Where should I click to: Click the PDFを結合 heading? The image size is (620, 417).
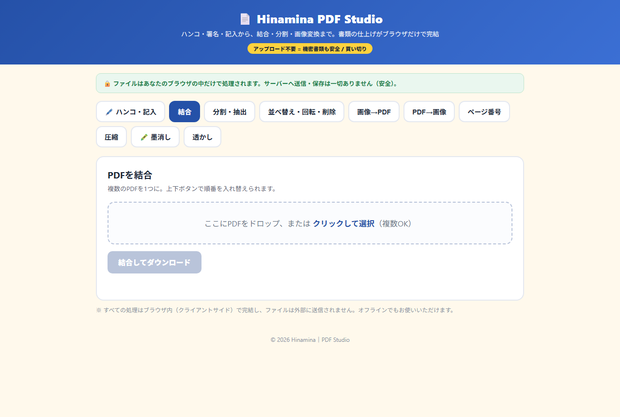coord(130,175)
